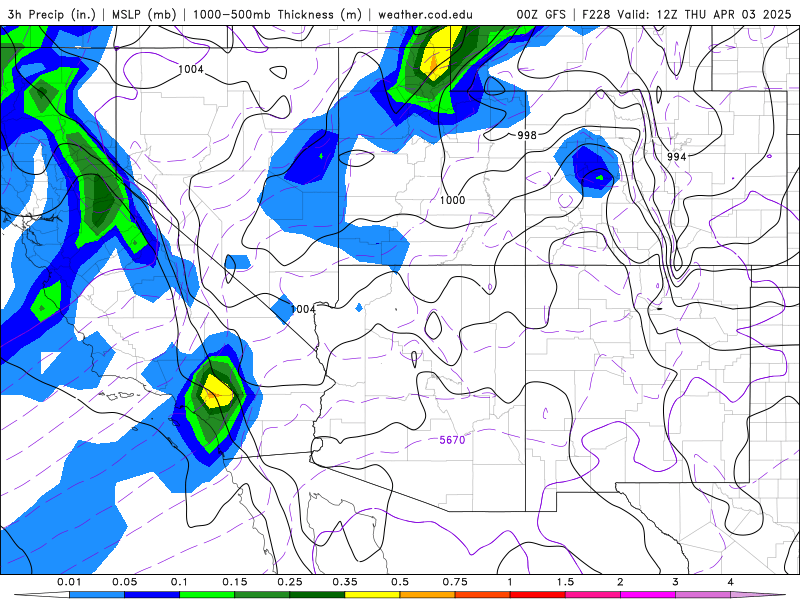Select the purple '5670' thickness label
Screen dimensions: 800x600
[x=453, y=440]
